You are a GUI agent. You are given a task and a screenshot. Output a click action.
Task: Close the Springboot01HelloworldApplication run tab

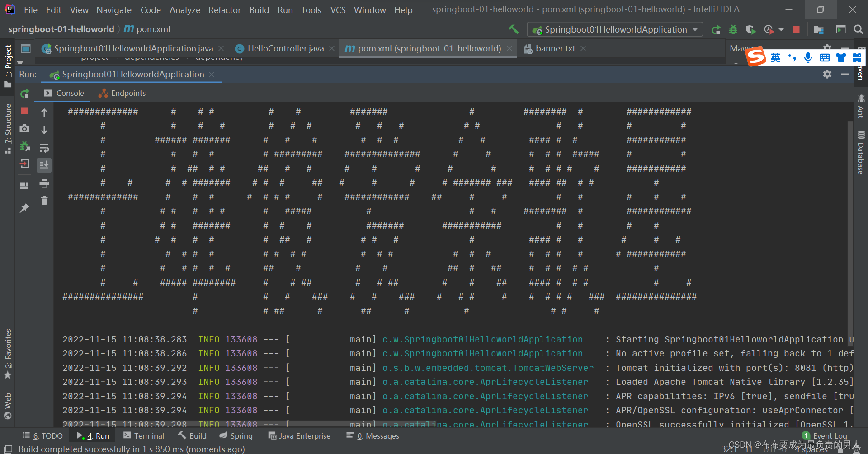[212, 75]
